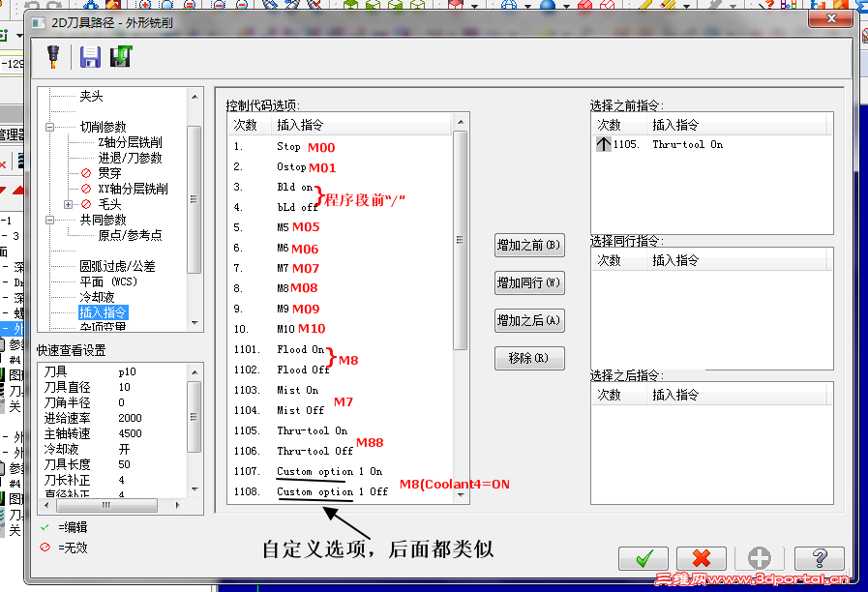The width and height of the screenshot is (868, 592).
Task: Select row 3 Bld on
Action: pyautogui.click(x=340, y=187)
